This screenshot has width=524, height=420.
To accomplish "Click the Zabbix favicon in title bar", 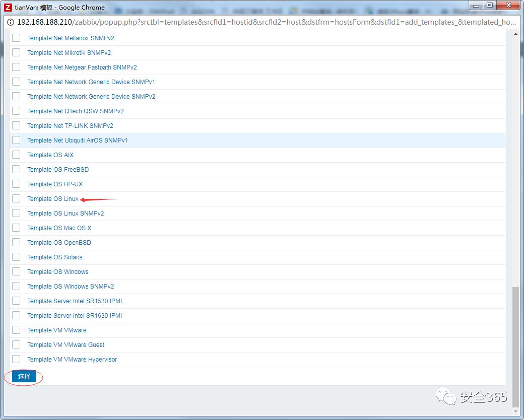I will (x=8, y=7).
